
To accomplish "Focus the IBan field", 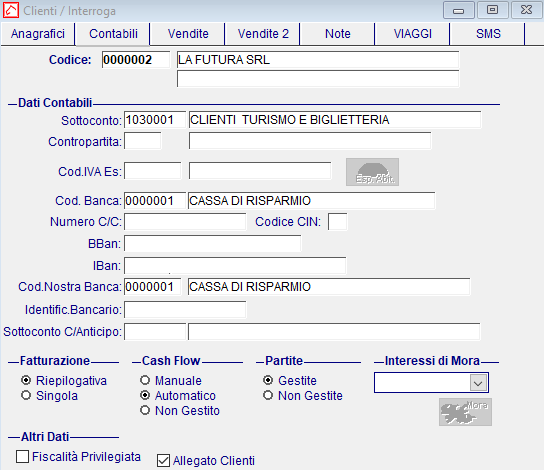I will pyautogui.click(x=235, y=266).
